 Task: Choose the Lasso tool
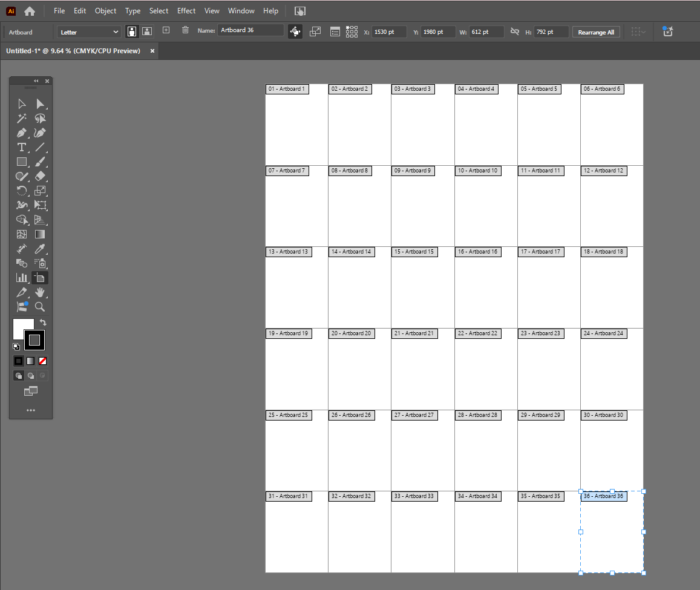click(40, 119)
